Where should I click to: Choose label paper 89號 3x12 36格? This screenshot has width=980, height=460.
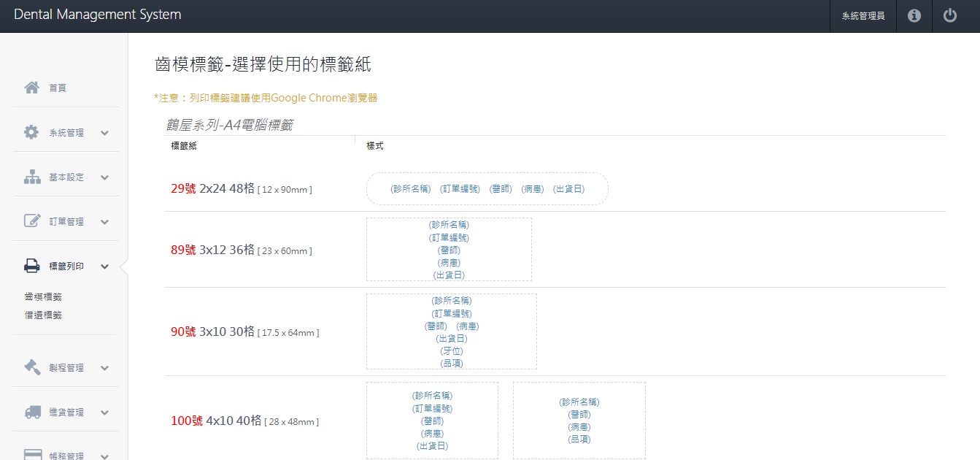[x=242, y=250]
